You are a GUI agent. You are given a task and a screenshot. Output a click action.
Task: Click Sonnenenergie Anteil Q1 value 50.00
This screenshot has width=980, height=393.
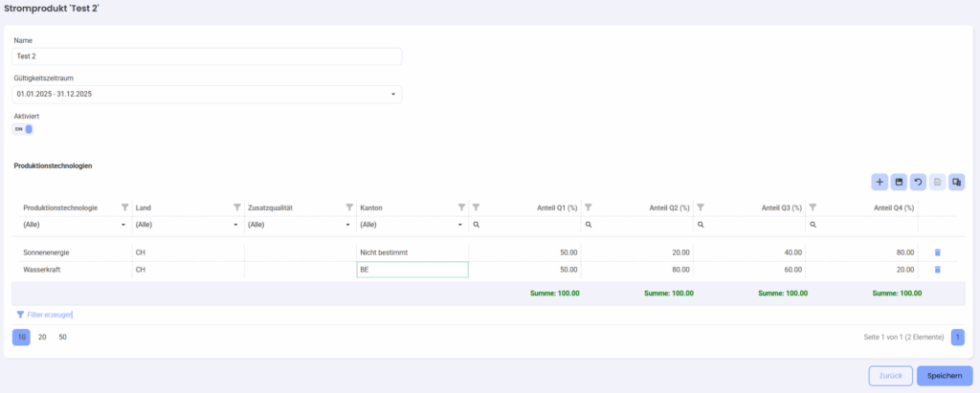(x=568, y=252)
